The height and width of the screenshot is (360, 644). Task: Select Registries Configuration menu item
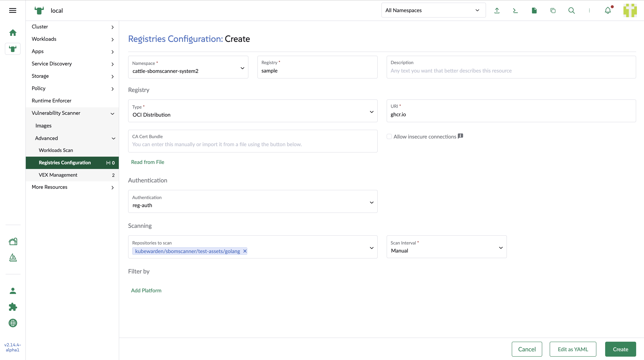coord(72,163)
